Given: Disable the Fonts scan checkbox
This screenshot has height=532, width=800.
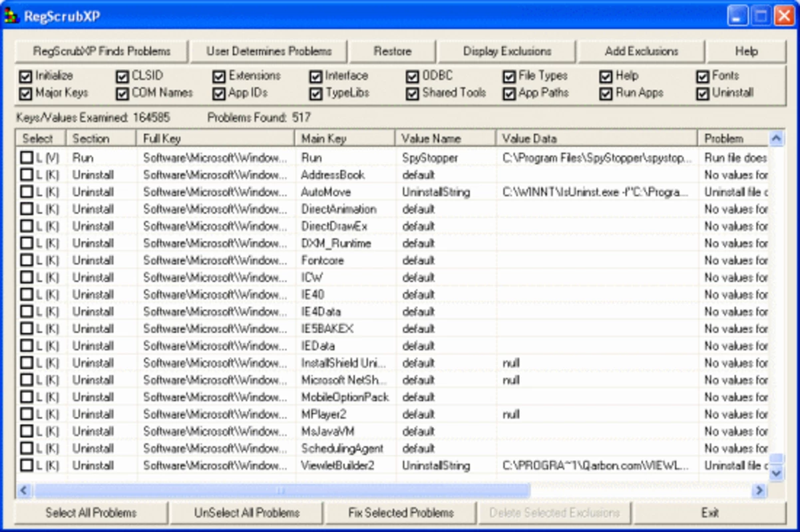Looking at the screenshot, I should pos(703,76).
